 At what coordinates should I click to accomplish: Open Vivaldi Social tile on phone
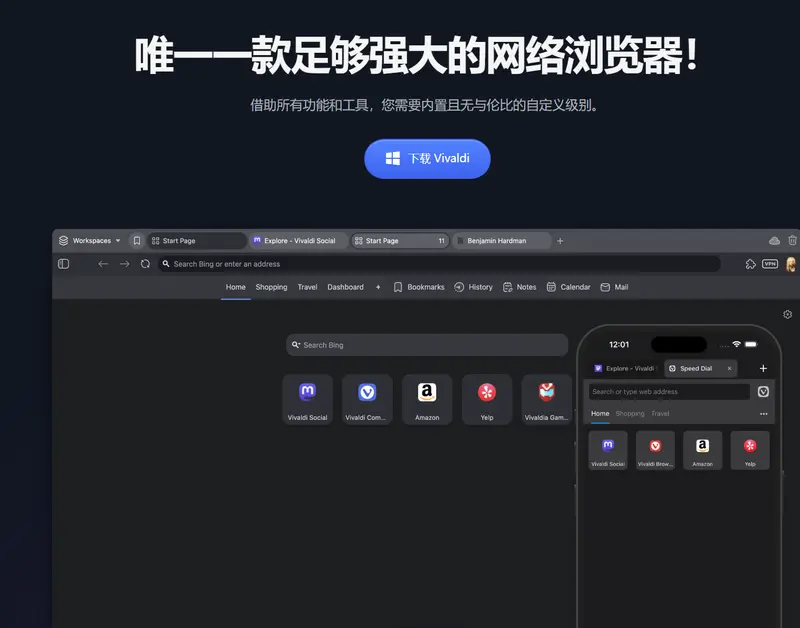(608, 450)
